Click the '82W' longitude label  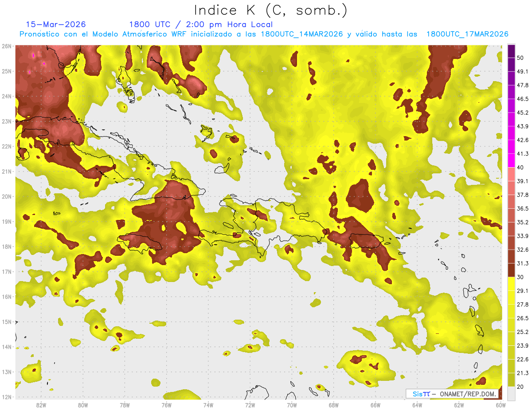41,405
